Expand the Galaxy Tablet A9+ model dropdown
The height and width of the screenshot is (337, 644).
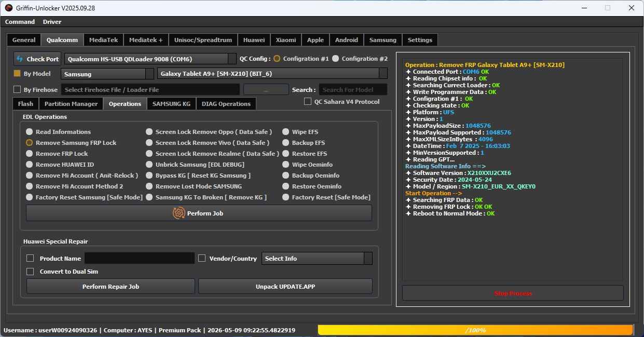(272, 74)
